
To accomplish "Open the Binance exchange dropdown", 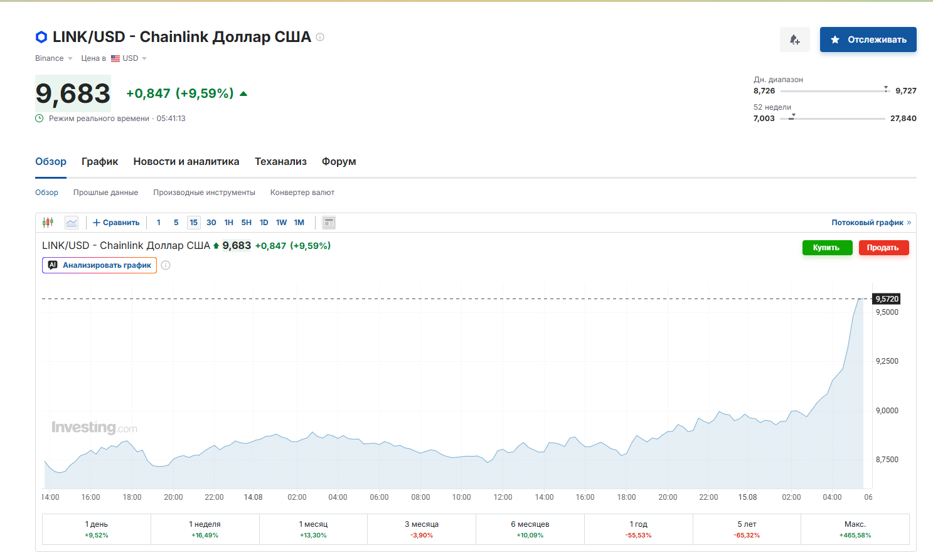I will coord(54,58).
